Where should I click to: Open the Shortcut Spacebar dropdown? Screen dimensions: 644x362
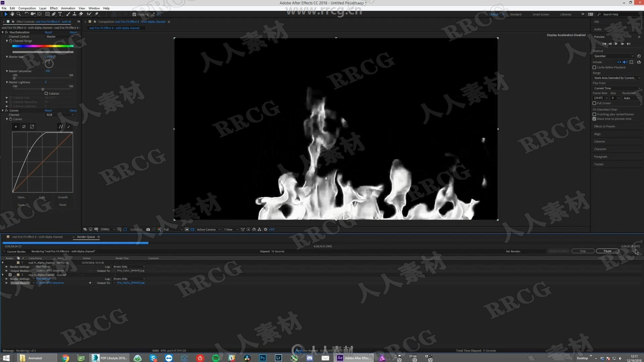pos(614,56)
